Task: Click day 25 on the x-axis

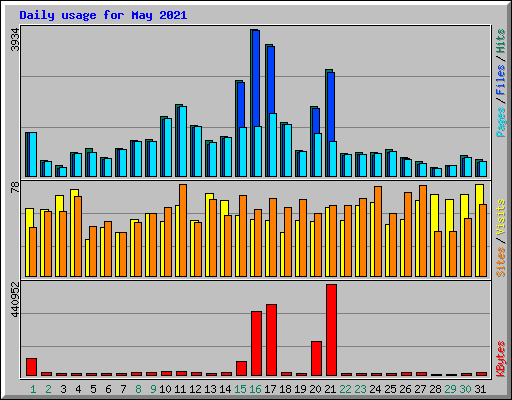Action: click(x=390, y=389)
